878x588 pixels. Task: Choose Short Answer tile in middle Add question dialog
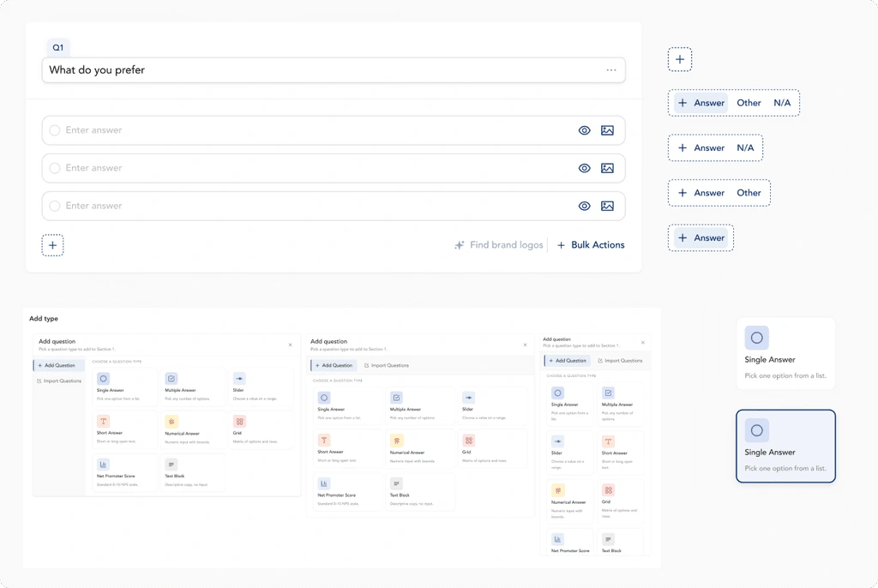[x=347, y=448]
